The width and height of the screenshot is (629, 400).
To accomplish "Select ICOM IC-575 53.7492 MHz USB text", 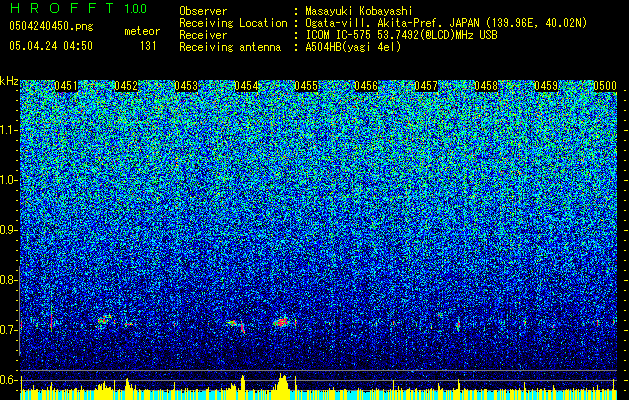I will [401, 35].
